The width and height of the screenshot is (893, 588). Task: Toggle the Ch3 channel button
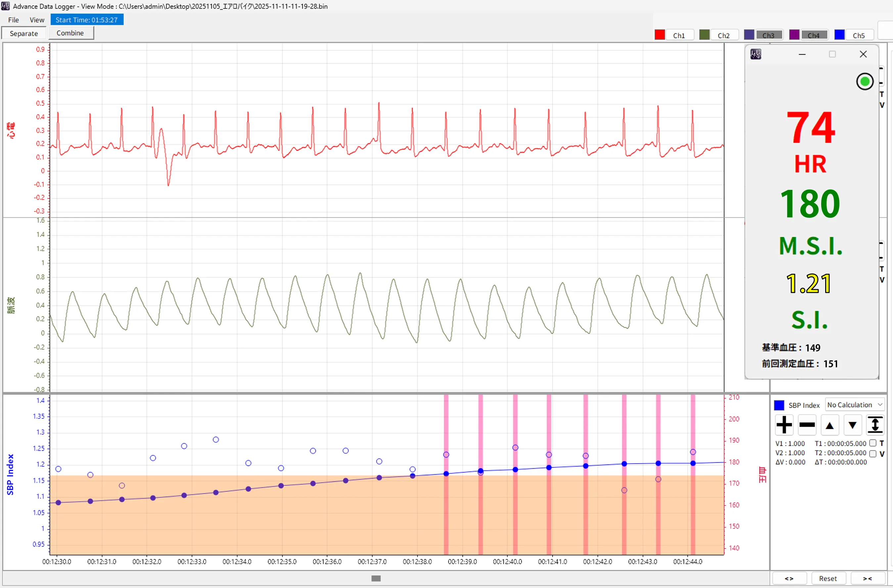pyautogui.click(x=769, y=35)
